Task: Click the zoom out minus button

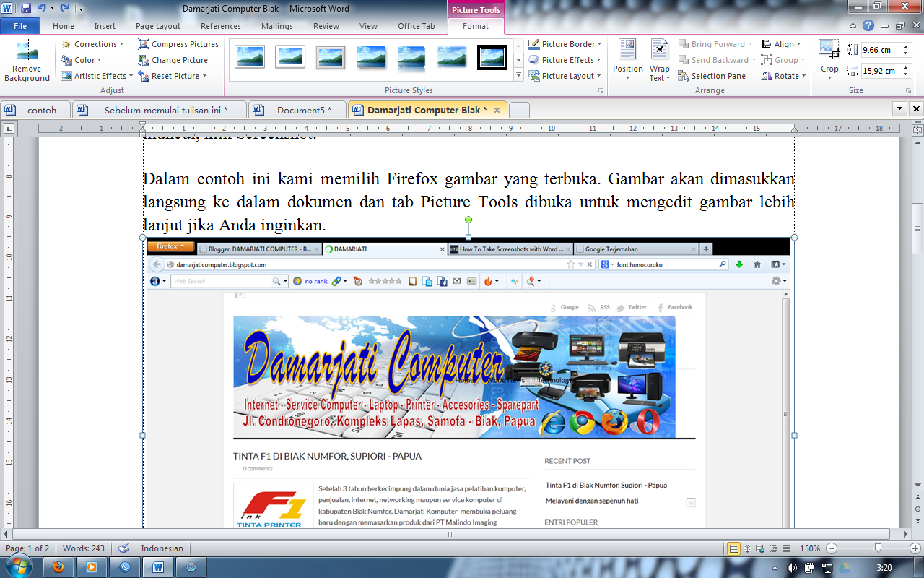Action: coord(832,548)
